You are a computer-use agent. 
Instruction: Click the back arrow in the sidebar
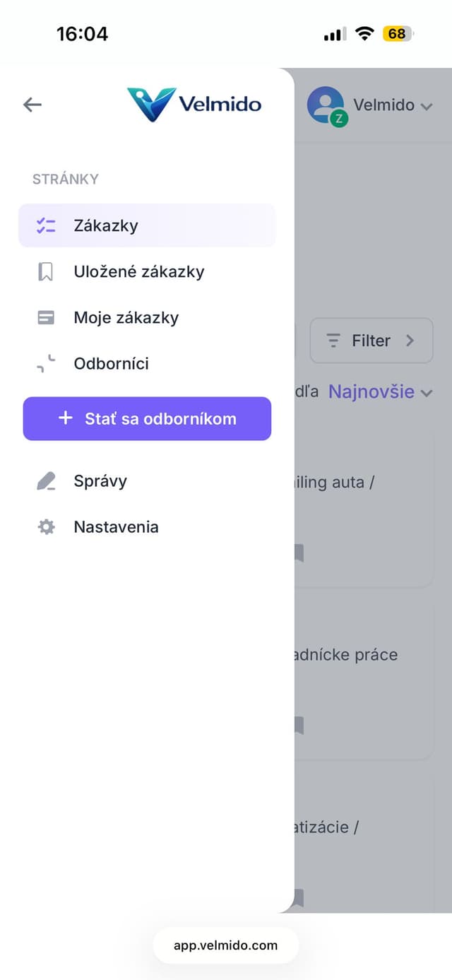click(x=32, y=104)
